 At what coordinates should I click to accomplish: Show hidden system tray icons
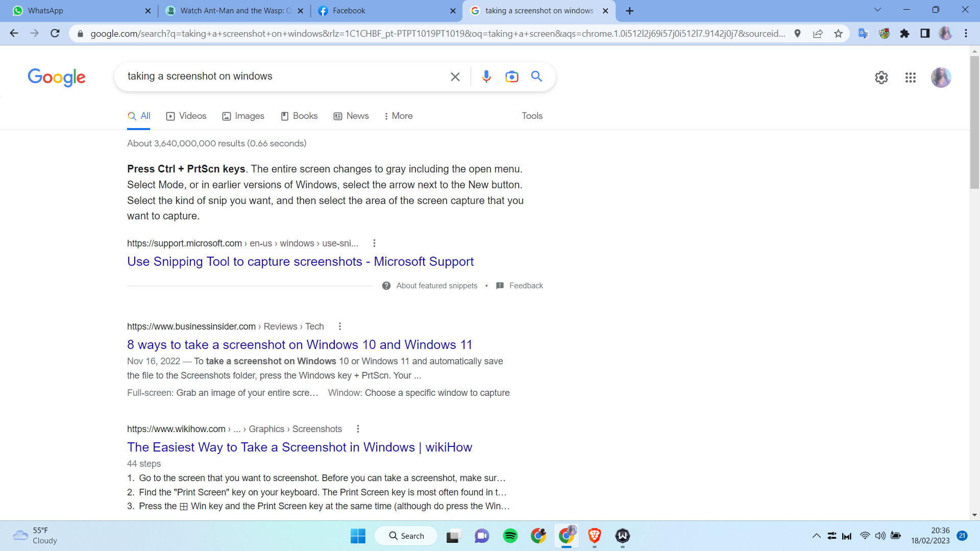click(816, 536)
